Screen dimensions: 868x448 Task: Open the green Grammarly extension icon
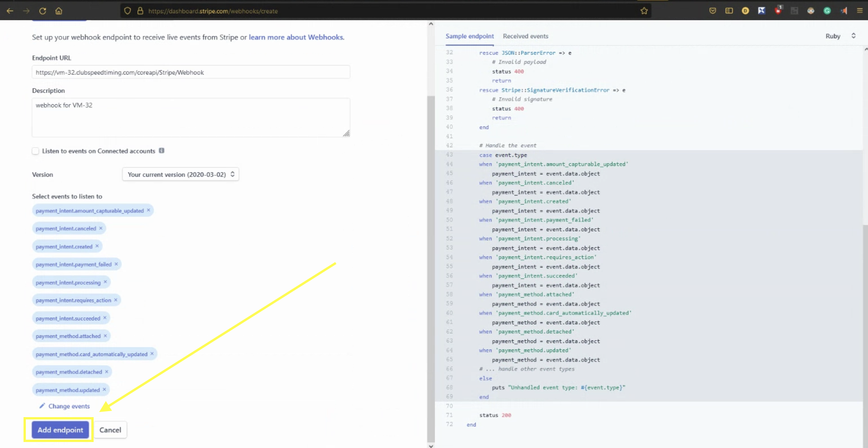pyautogui.click(x=827, y=11)
